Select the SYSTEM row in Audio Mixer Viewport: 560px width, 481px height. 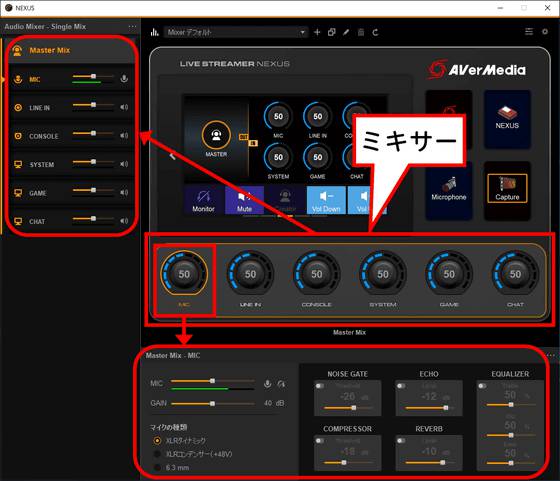coord(71,164)
